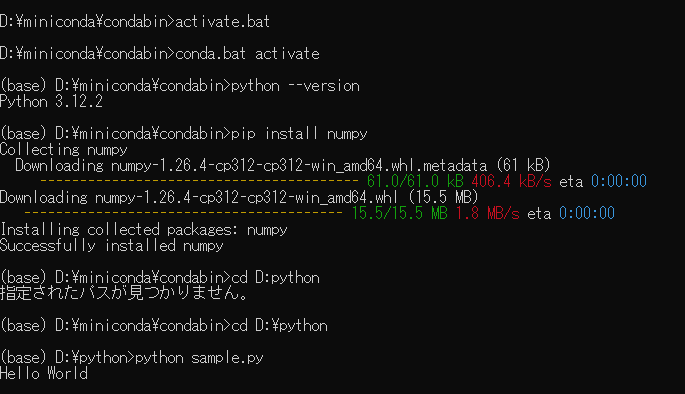Click the 'python --version' command

pos(295,86)
